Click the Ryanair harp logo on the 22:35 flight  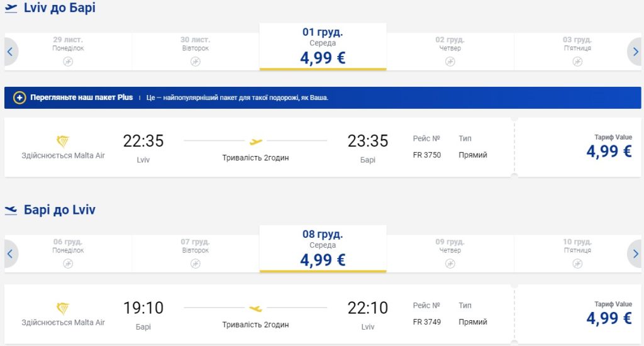pyautogui.click(x=63, y=140)
